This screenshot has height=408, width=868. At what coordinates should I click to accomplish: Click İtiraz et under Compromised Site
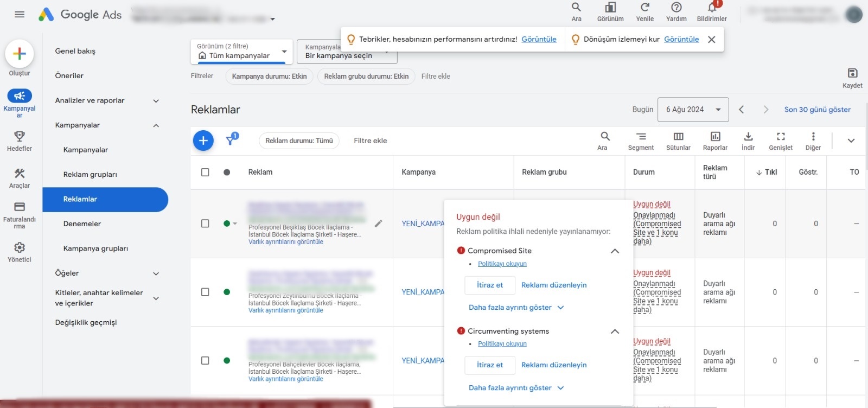(x=489, y=285)
